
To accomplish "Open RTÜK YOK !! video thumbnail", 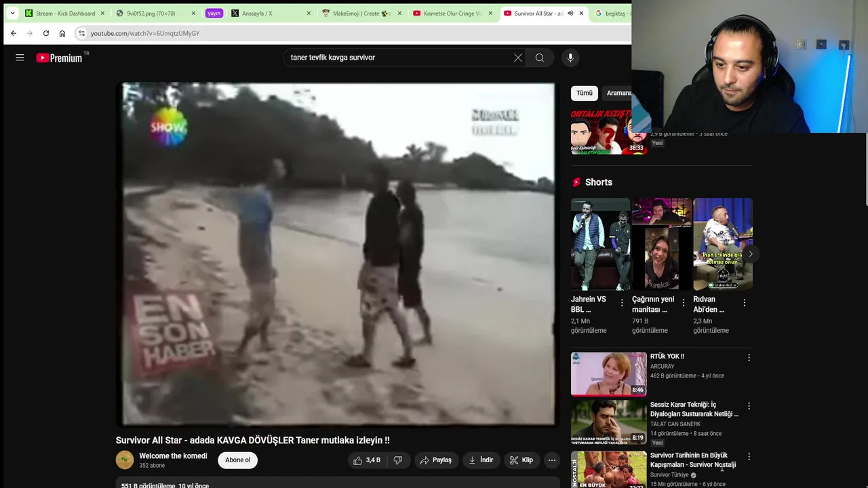I will tap(609, 373).
